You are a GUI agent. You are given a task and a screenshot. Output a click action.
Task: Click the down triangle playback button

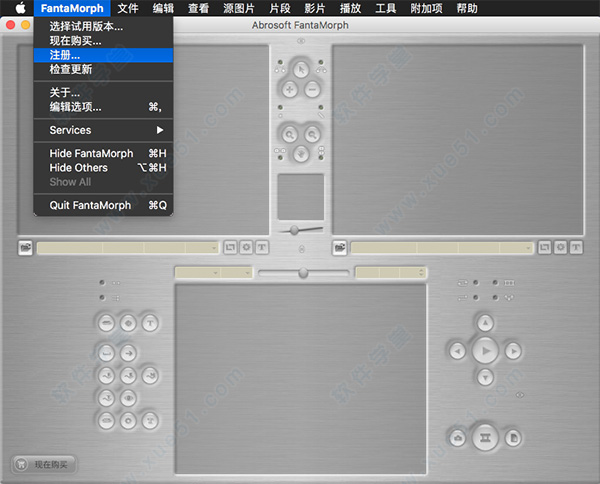click(x=485, y=378)
